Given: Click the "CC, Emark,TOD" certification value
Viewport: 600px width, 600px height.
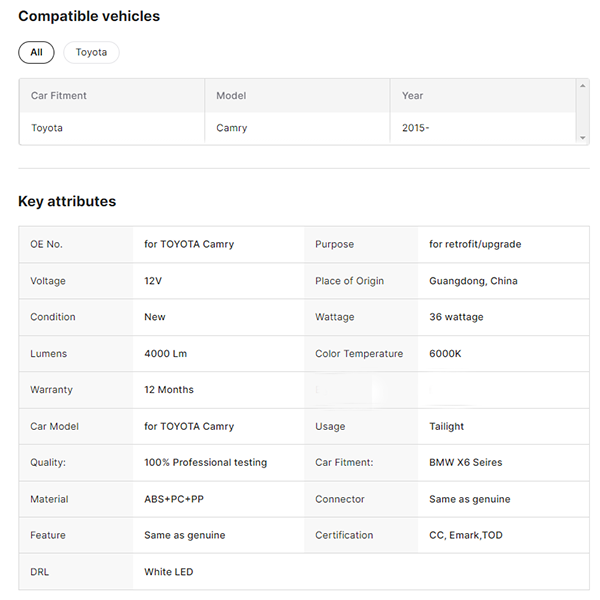Looking at the screenshot, I should (x=466, y=535).
